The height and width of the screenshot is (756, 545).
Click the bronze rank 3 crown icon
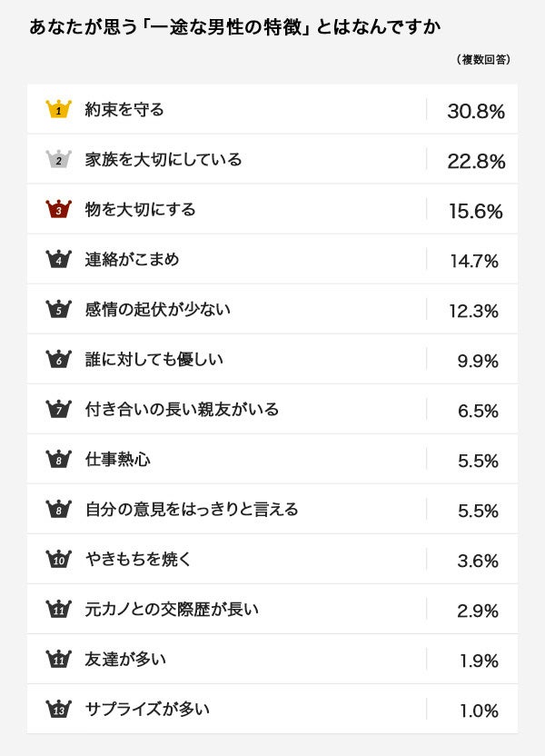[58, 210]
